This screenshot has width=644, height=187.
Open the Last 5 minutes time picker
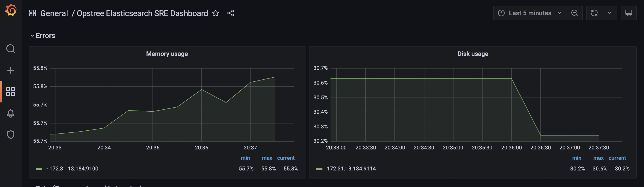click(530, 13)
